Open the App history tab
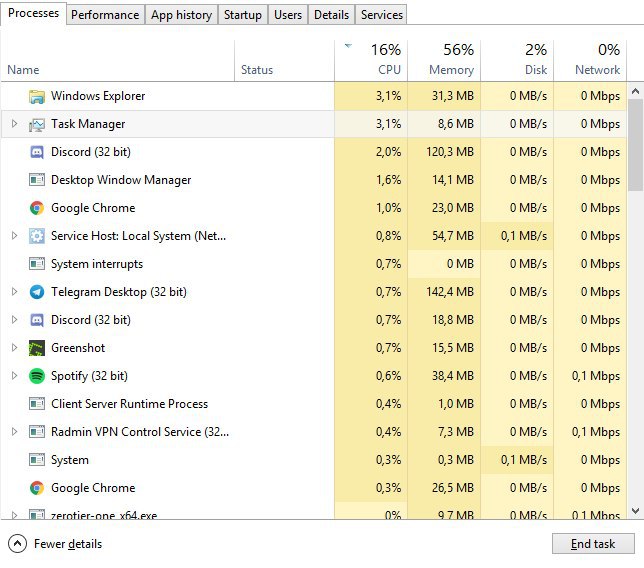This screenshot has height=568, width=644. [x=181, y=15]
